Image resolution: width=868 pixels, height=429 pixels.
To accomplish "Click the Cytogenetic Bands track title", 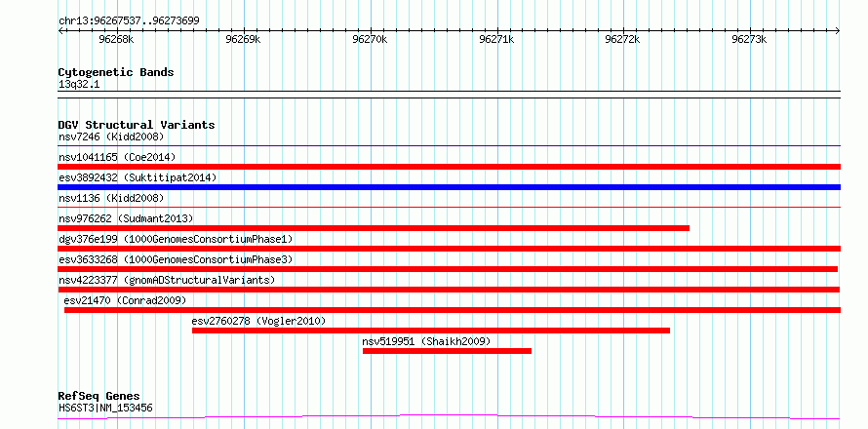I will (116, 72).
